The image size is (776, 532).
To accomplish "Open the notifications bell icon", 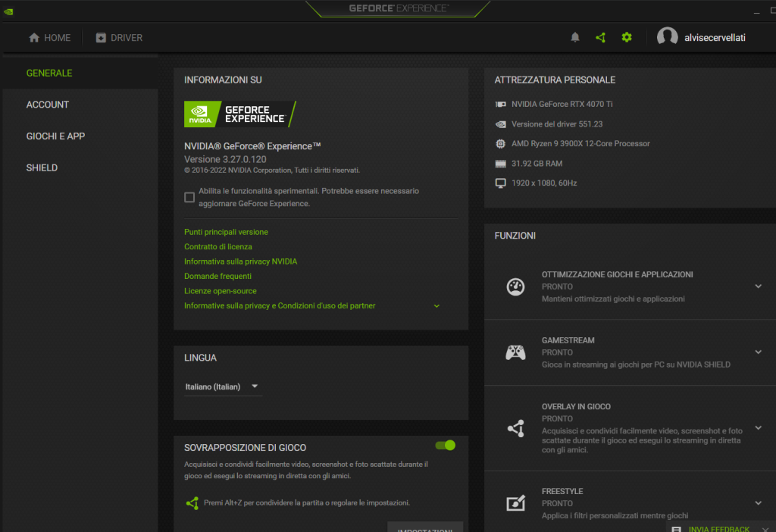I will (x=575, y=37).
